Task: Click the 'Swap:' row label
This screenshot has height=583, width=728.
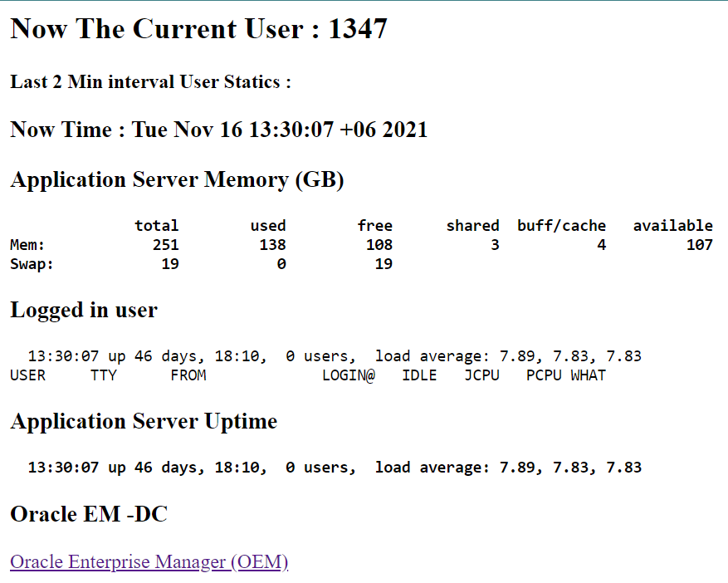Action: coord(32,264)
